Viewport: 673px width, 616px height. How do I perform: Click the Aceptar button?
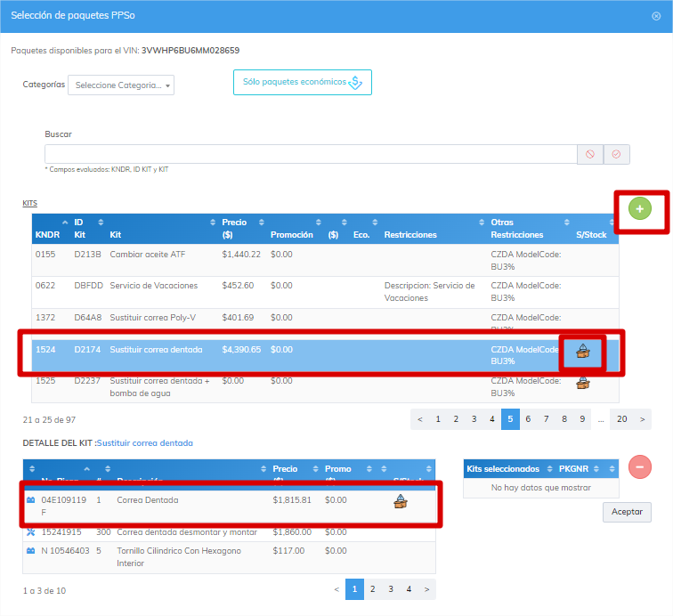(627, 512)
